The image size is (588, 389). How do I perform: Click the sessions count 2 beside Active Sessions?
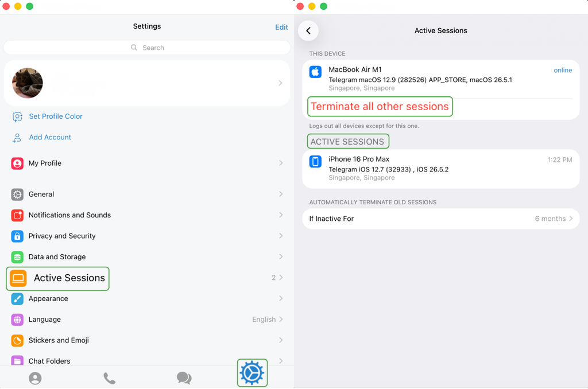click(274, 278)
